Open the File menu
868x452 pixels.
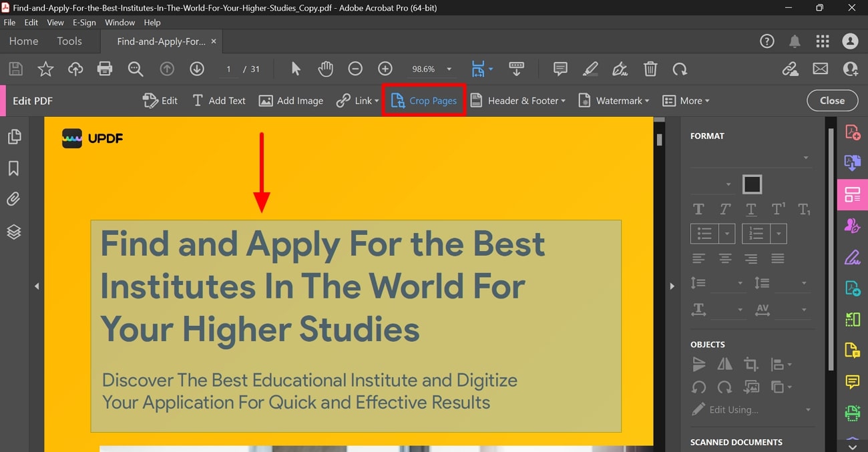(9, 22)
